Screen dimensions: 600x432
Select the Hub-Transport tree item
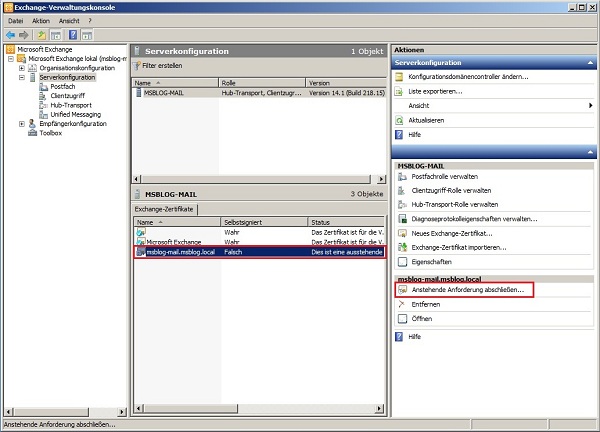[x=71, y=105]
